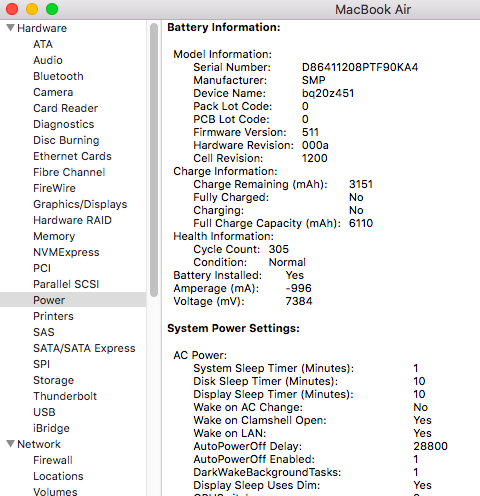Click the Network section label
The image size is (480, 496).
tap(39, 444)
